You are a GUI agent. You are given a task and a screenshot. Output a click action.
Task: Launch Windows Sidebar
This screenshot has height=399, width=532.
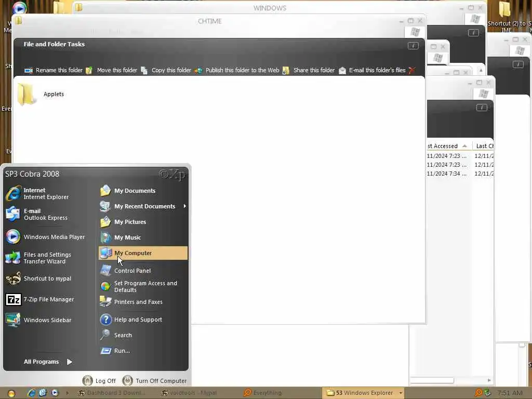tap(46, 320)
